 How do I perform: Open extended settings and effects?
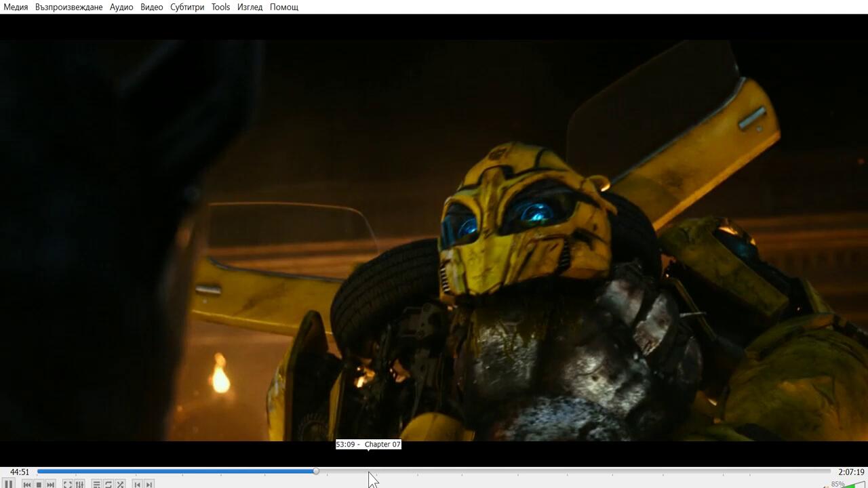pyautogui.click(x=80, y=484)
